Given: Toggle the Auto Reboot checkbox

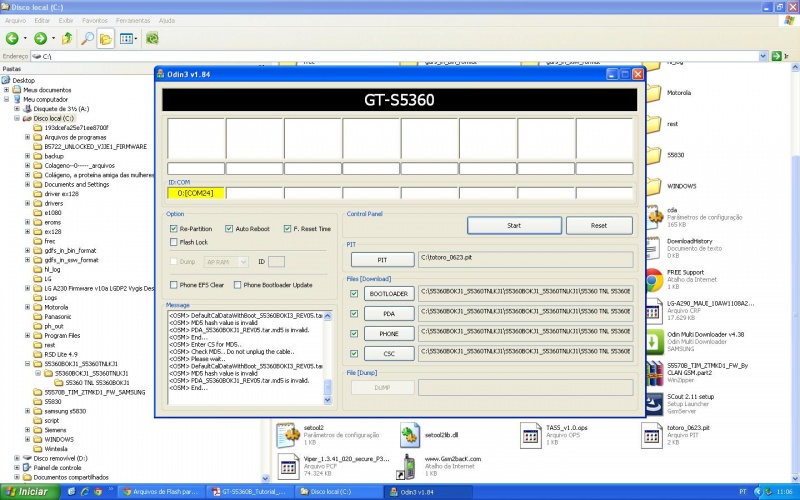Looking at the screenshot, I should click(x=229, y=229).
